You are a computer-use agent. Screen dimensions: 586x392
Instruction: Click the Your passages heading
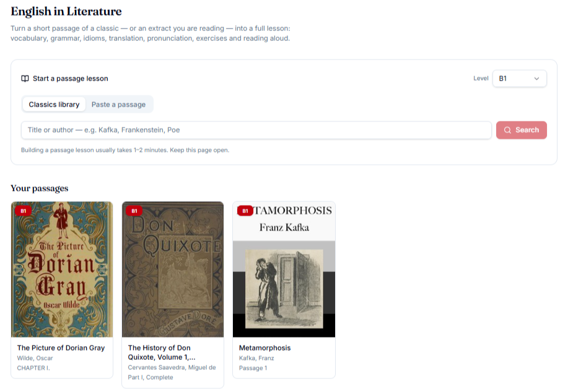pos(40,188)
